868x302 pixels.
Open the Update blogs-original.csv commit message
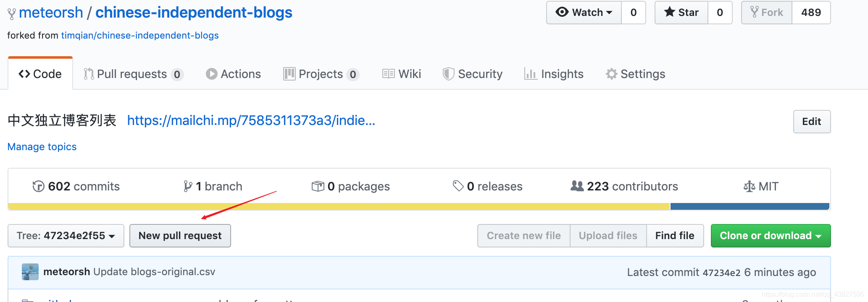click(x=154, y=272)
